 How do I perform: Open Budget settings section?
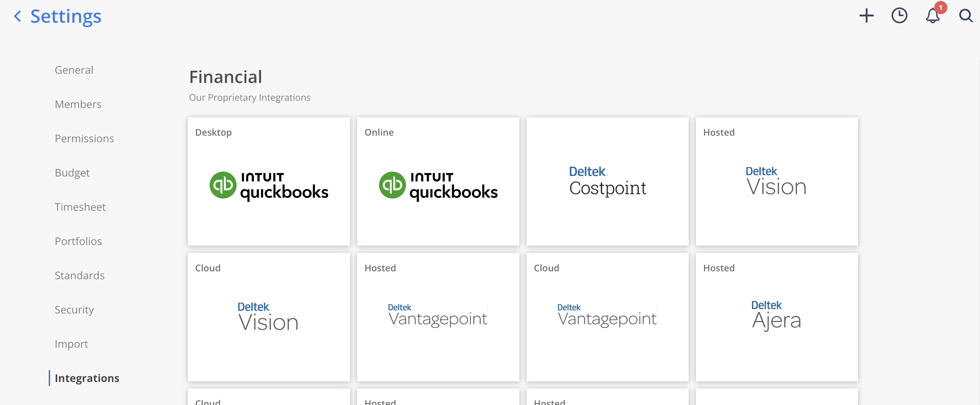[x=72, y=173]
